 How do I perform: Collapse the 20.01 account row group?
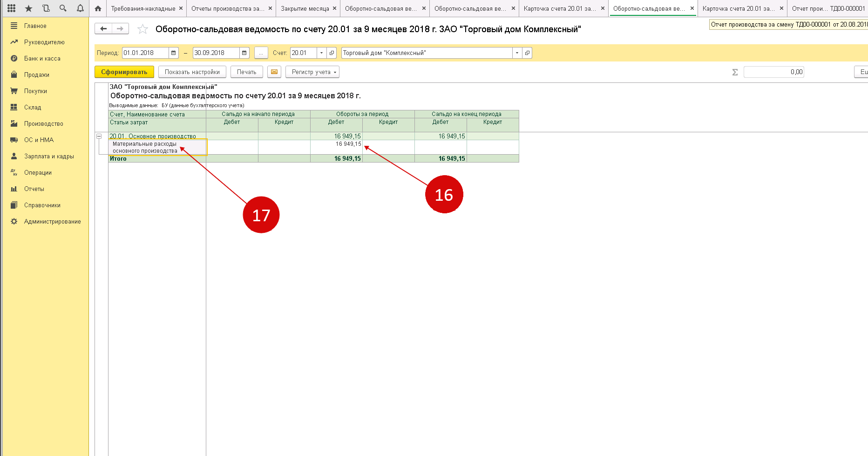[x=99, y=136]
